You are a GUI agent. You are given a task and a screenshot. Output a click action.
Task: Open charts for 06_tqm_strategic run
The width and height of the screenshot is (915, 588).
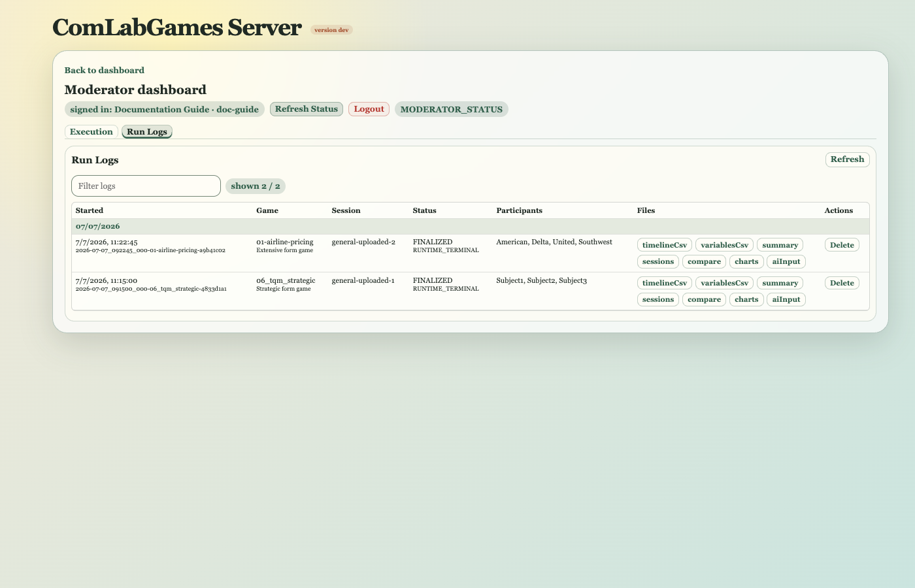point(746,299)
